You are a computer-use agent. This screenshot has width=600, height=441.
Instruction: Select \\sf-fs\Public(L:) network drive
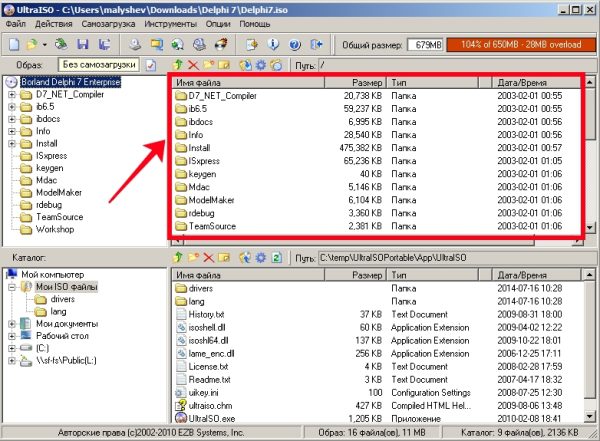66,361
